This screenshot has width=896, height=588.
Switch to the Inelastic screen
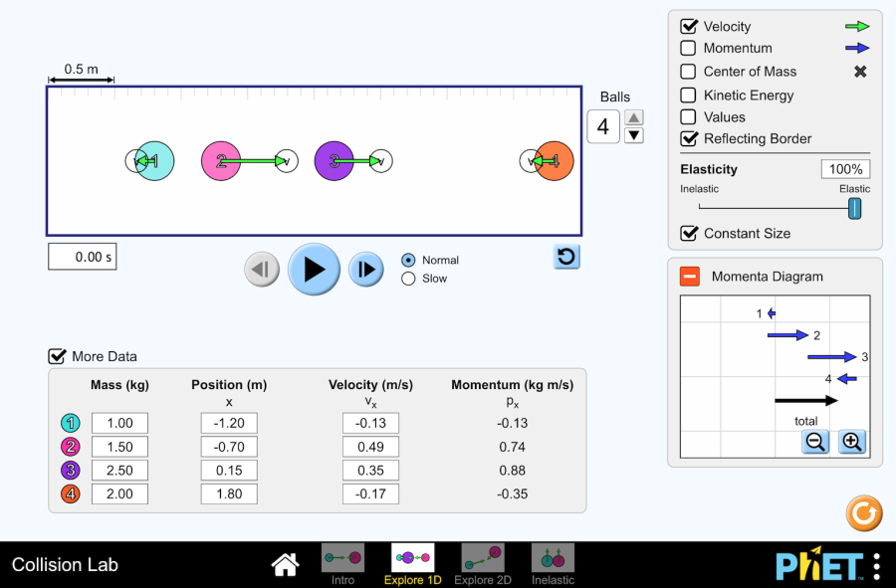[553, 563]
